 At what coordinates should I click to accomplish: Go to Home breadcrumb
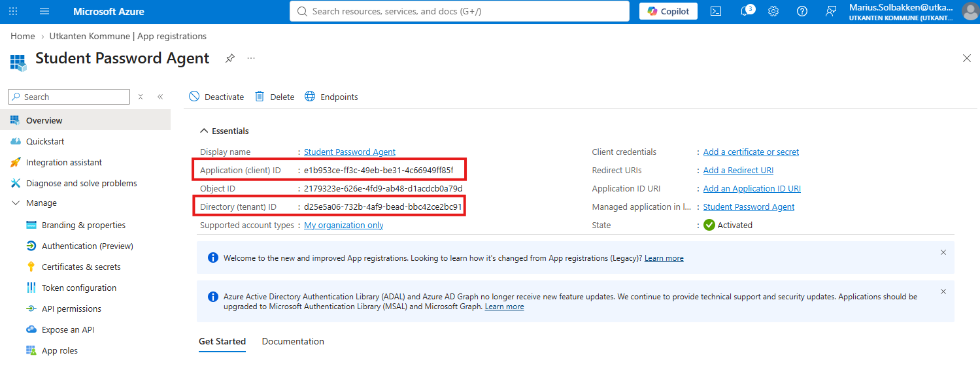[23, 36]
